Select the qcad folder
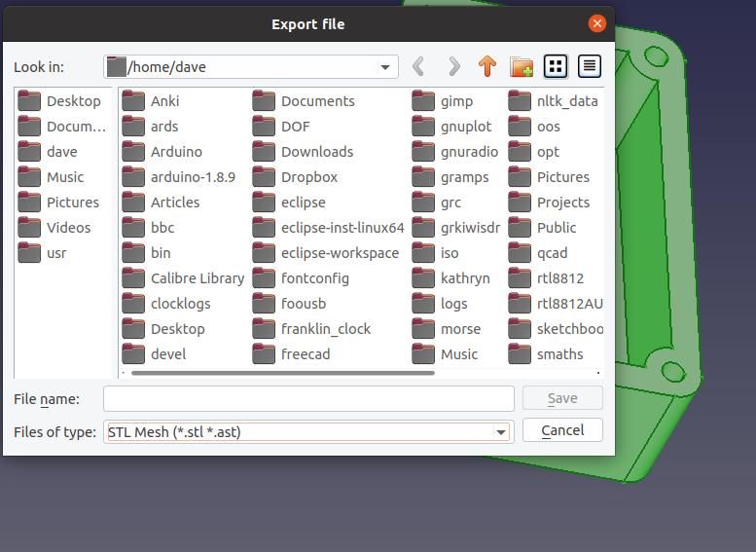 [x=538, y=253]
